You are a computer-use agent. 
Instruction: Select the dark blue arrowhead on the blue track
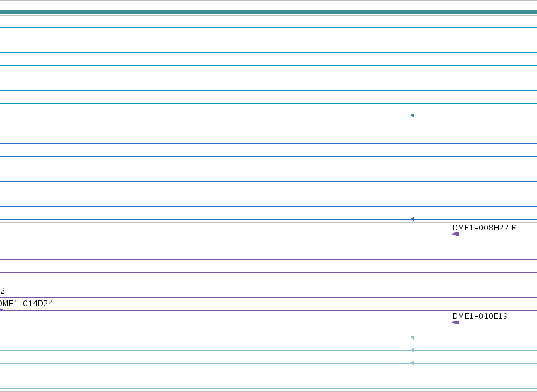pyautogui.click(x=412, y=219)
